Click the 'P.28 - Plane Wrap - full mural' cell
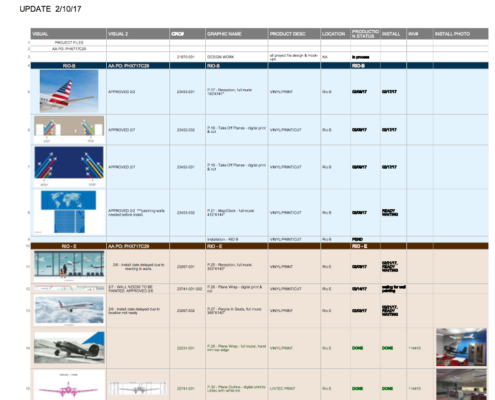Viewport: 495px width, 400px height. 236,348
